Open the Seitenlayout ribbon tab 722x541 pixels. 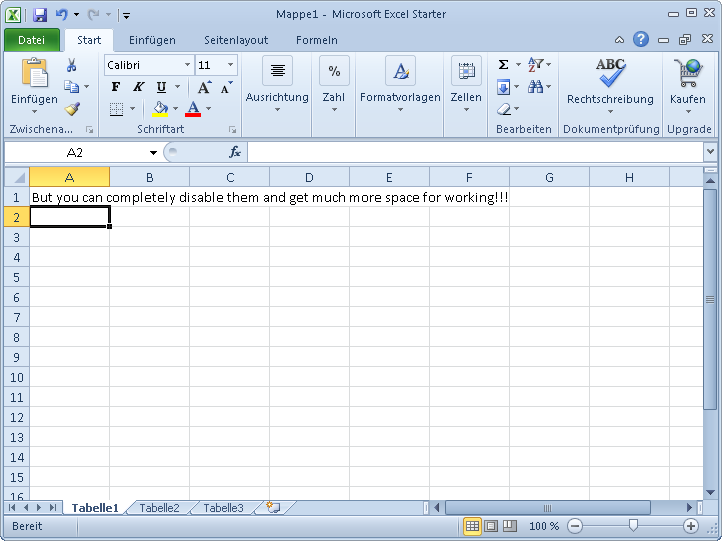[x=236, y=40]
